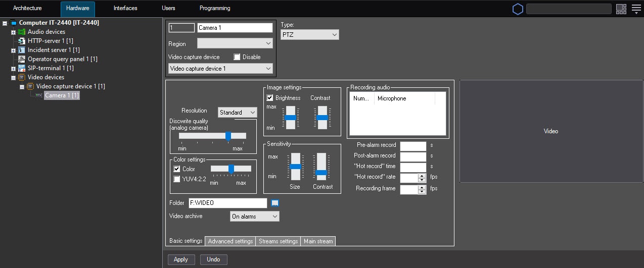Open the grid layout icon at top right
This screenshot has height=268, width=644.
(621, 9)
